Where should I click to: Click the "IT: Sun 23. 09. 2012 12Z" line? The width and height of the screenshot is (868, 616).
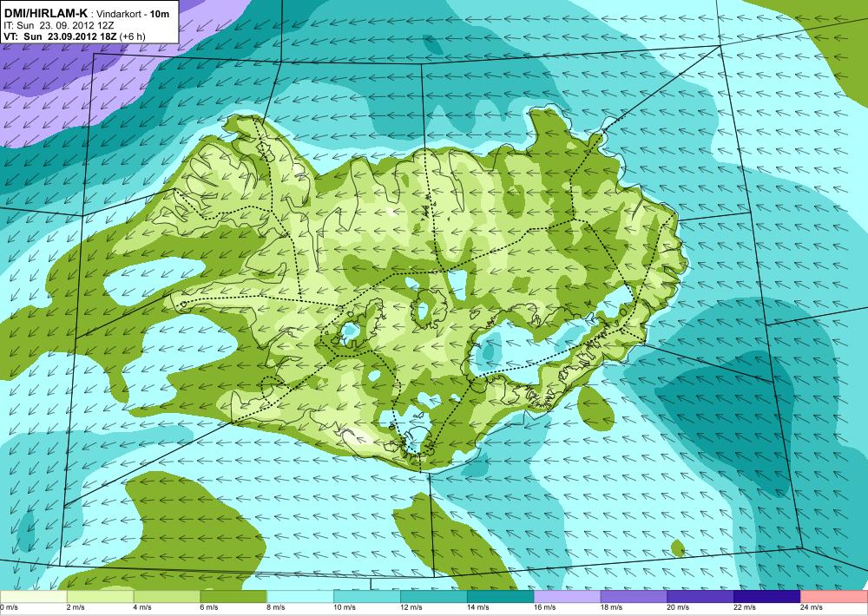click(59, 25)
